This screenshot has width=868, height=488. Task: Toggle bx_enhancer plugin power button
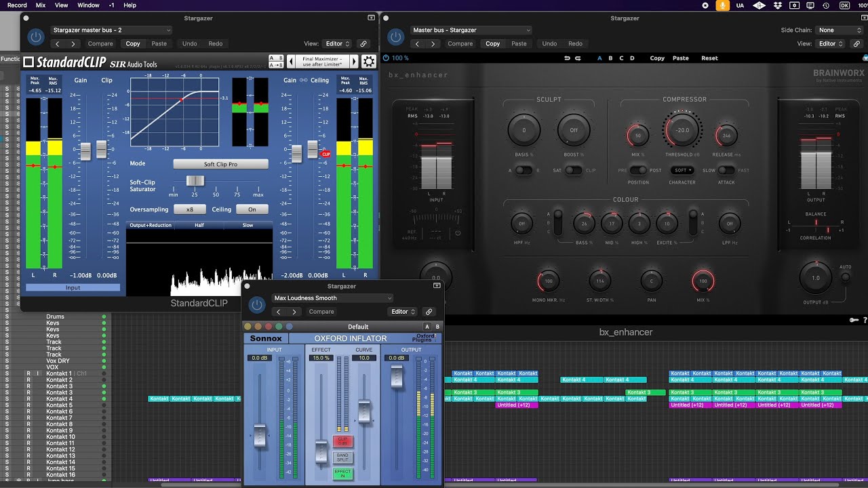[x=395, y=37]
